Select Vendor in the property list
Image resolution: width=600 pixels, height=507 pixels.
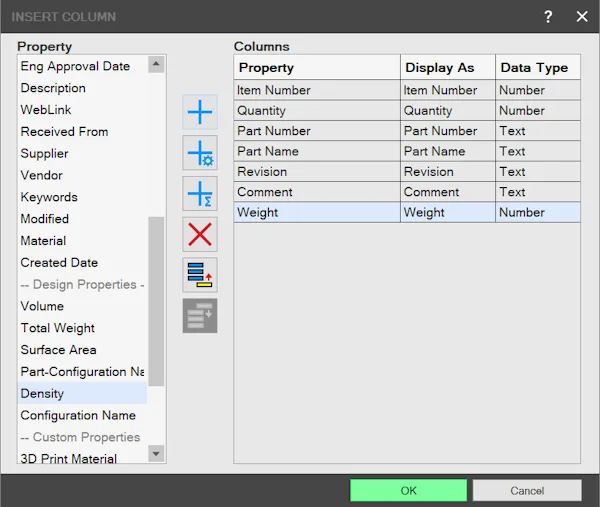click(82, 175)
